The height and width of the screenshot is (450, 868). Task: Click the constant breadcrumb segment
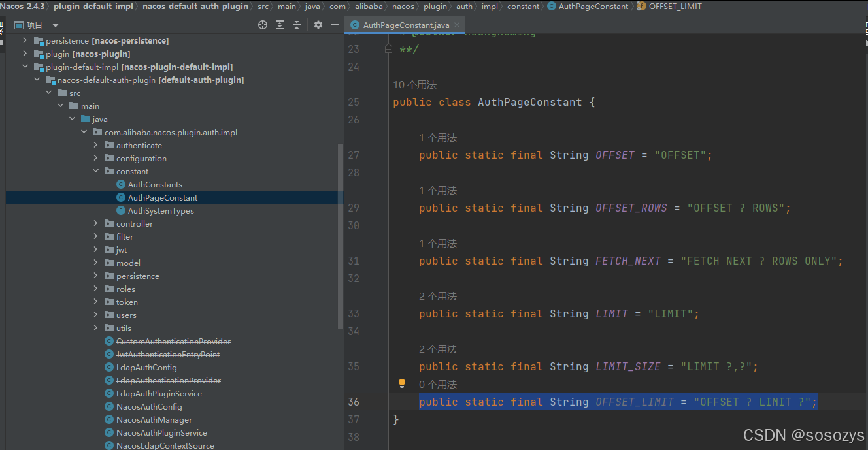coord(524,6)
